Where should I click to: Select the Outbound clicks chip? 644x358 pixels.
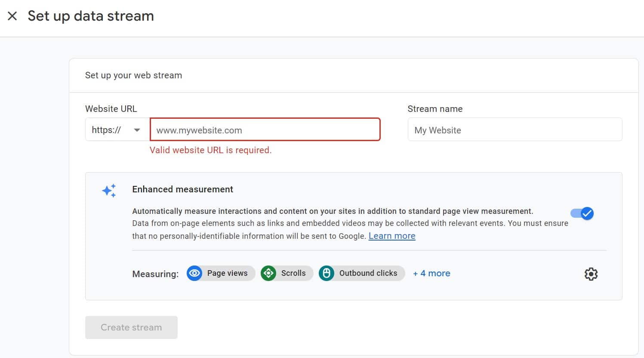(x=362, y=273)
